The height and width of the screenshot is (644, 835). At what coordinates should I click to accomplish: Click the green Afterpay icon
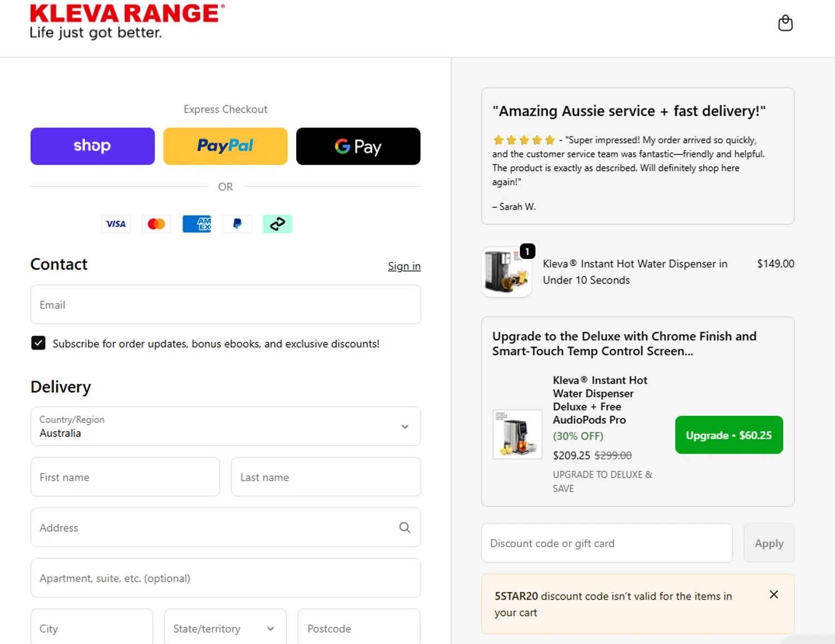pos(277,224)
